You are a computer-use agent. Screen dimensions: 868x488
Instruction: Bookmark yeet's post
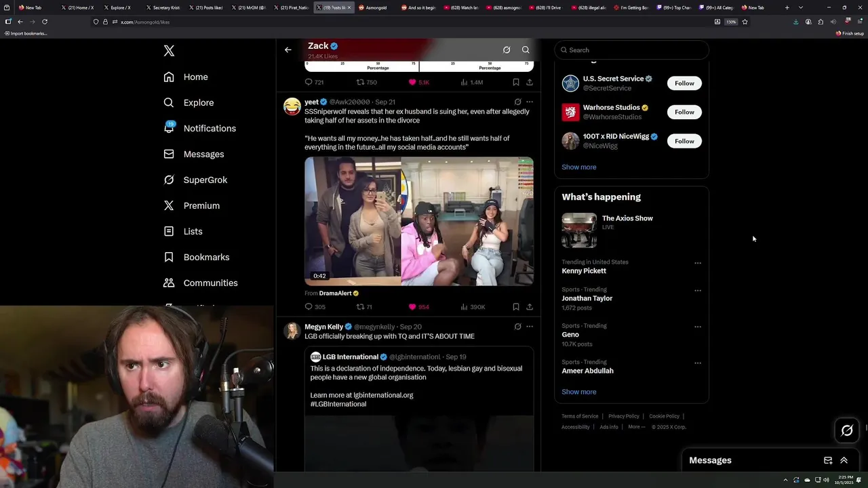tap(516, 307)
